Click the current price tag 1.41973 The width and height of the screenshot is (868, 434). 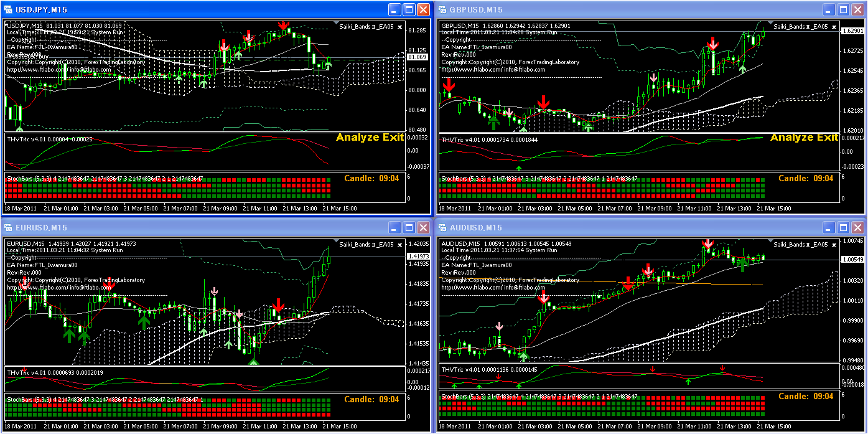(x=418, y=257)
